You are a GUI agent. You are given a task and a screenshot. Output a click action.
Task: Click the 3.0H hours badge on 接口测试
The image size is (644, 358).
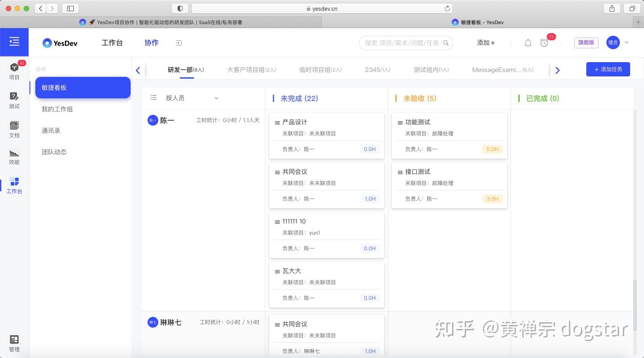(492, 199)
